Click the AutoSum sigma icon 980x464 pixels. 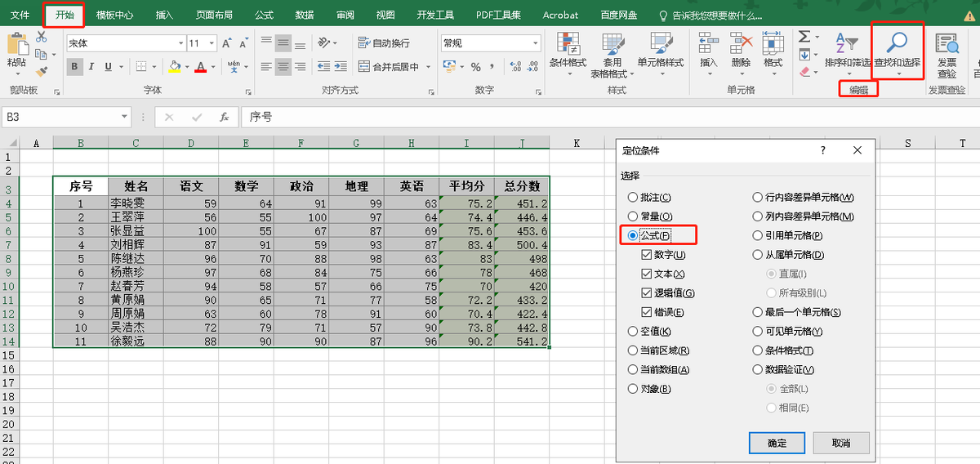[804, 37]
